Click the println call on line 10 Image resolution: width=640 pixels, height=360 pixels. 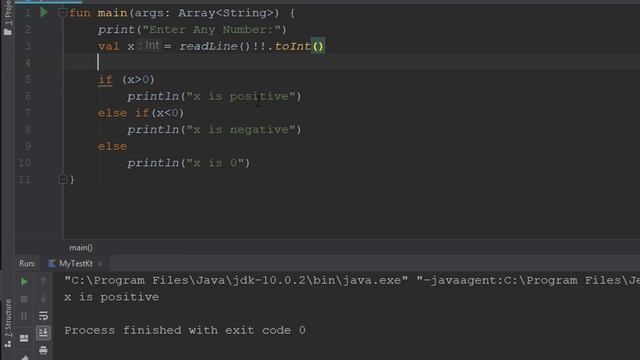[x=153, y=163]
